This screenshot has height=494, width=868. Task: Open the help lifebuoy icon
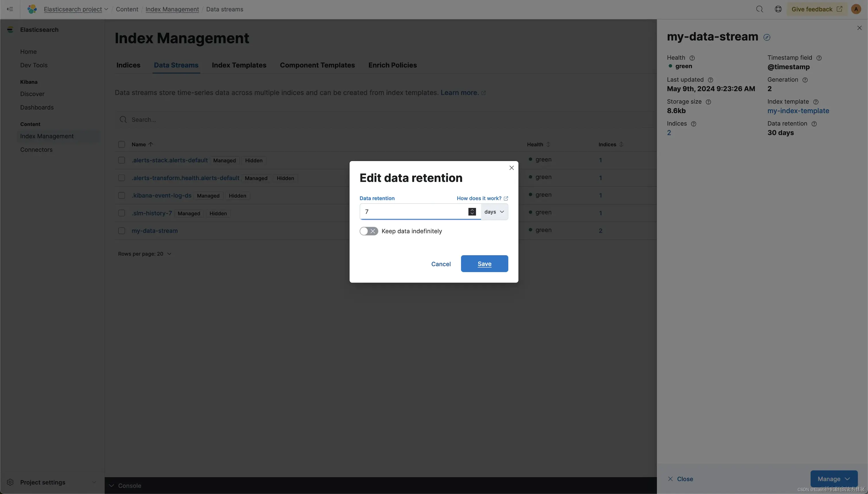pyautogui.click(x=778, y=9)
